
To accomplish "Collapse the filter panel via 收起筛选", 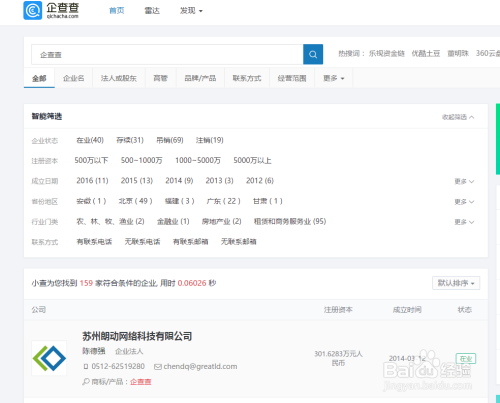I will coord(458,117).
